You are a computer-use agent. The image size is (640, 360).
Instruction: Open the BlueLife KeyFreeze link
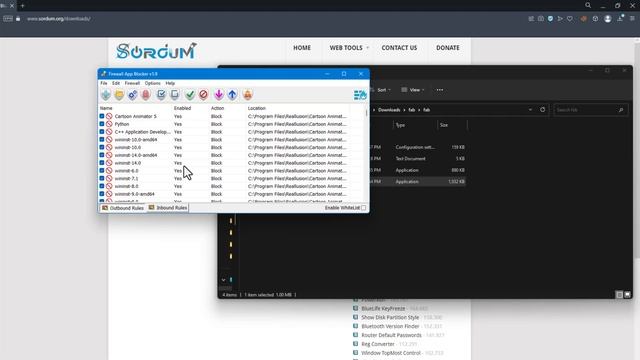(x=383, y=309)
